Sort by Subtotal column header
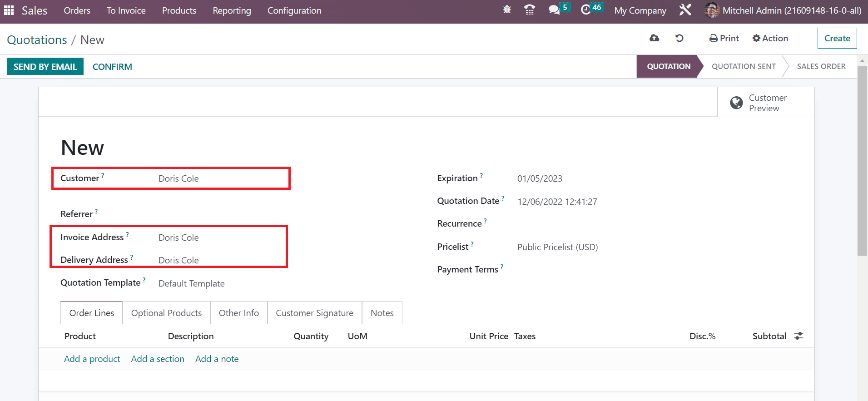This screenshot has height=401, width=868. (x=769, y=336)
